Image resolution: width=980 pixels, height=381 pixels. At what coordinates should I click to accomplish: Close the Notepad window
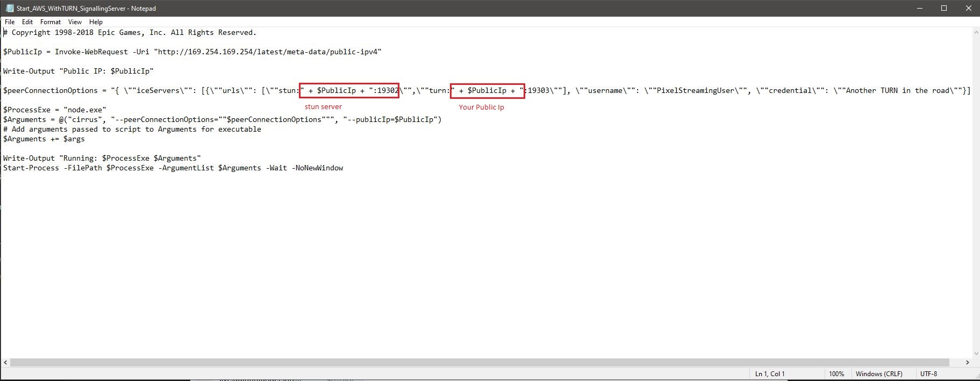(968, 8)
